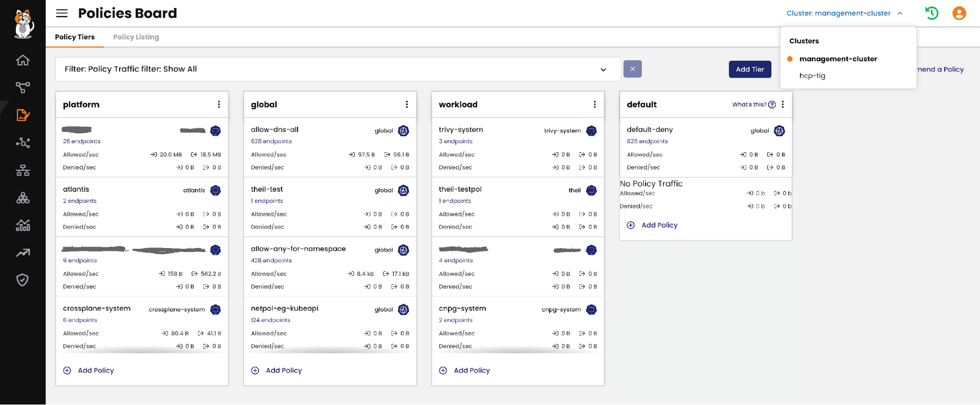Open the 124 endpoints link under netpol-eg-kubeapi

271,320
